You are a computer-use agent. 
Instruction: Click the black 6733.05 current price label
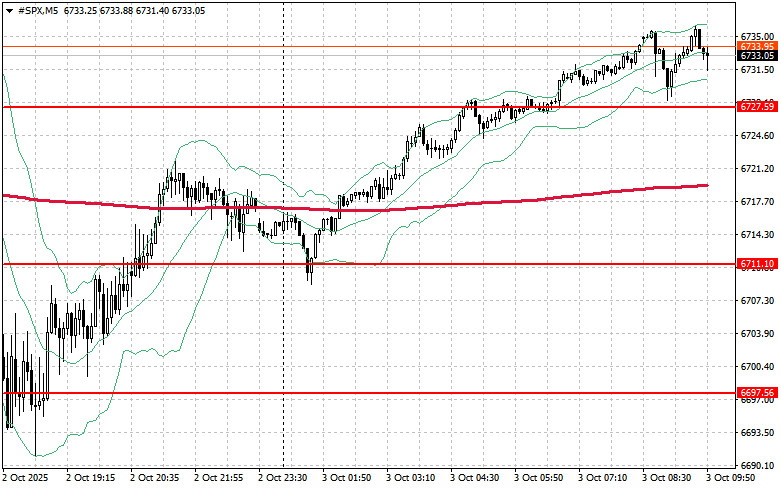757,57
